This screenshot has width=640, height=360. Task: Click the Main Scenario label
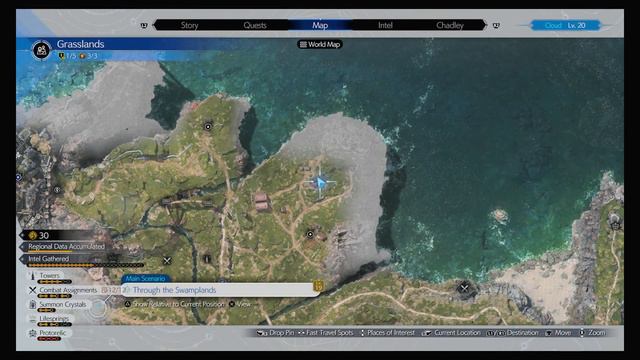coord(145,278)
